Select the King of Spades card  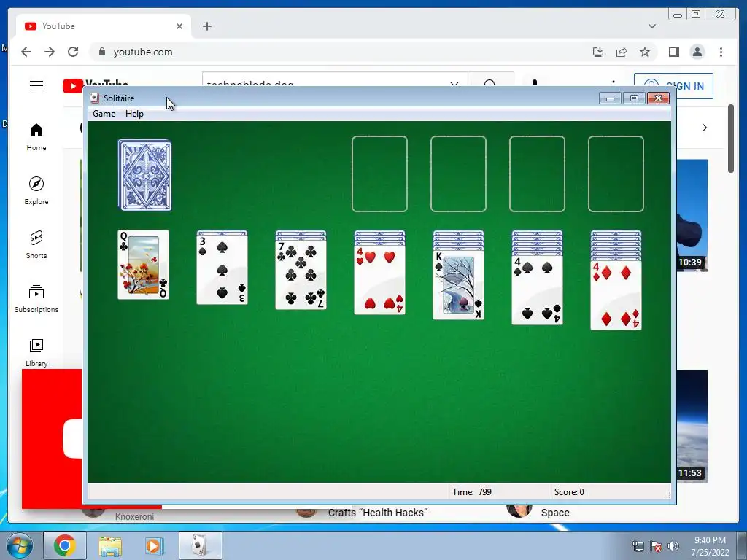tap(458, 285)
